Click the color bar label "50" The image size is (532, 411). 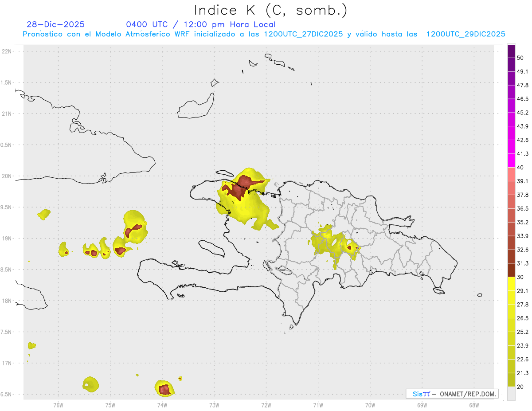pyautogui.click(x=520, y=58)
